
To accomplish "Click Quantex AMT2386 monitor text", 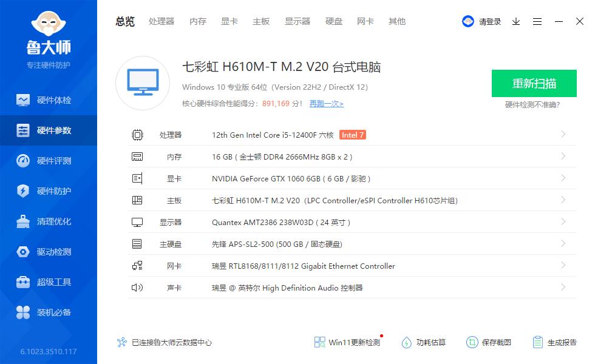I will click(280, 222).
